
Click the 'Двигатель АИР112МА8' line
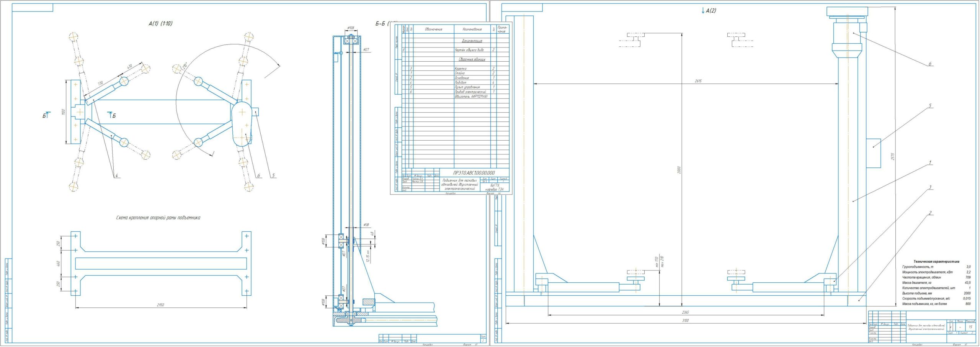coord(471,97)
